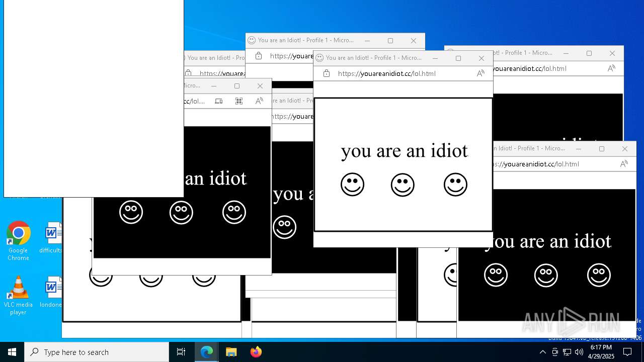
Task: Maximize the white-page idiot window
Action: 458,58
